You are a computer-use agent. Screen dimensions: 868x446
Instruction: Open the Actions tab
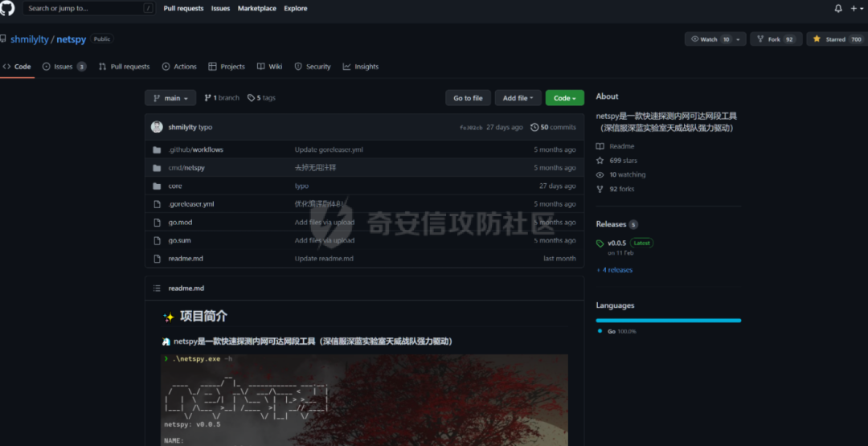(x=179, y=67)
